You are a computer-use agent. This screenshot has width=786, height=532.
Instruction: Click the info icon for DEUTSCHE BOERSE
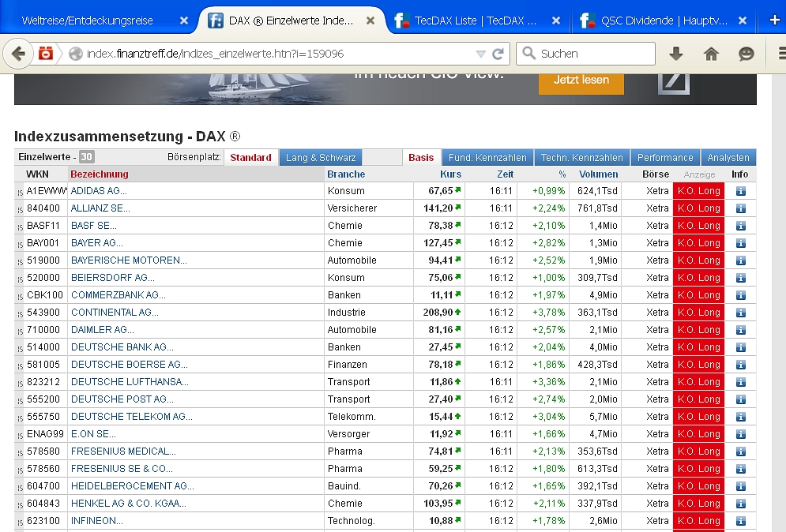pyautogui.click(x=741, y=365)
